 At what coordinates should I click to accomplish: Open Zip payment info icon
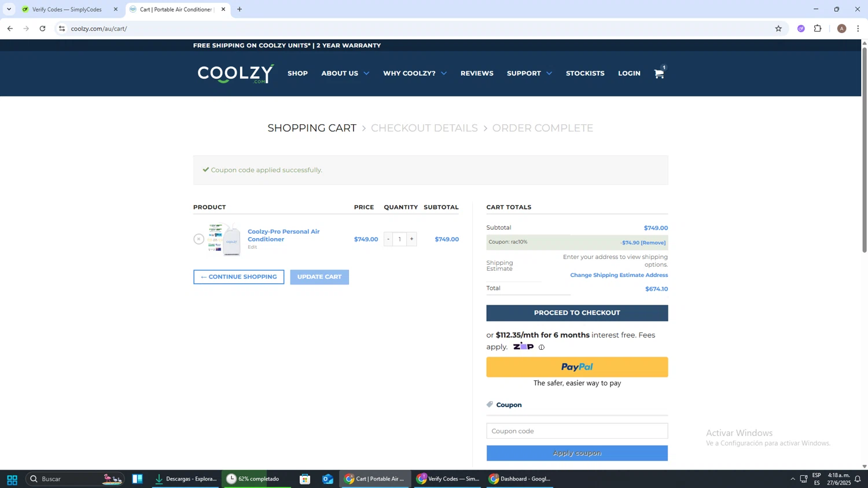pos(542,347)
